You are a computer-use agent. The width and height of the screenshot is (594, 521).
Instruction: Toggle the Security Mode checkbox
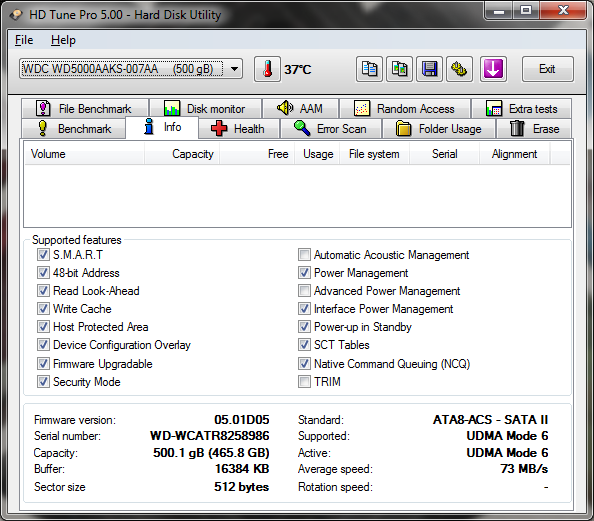[x=43, y=382]
